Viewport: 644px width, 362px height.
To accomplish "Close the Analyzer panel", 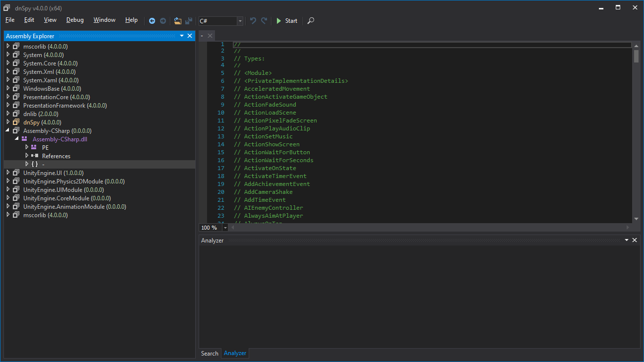I will coord(635,240).
